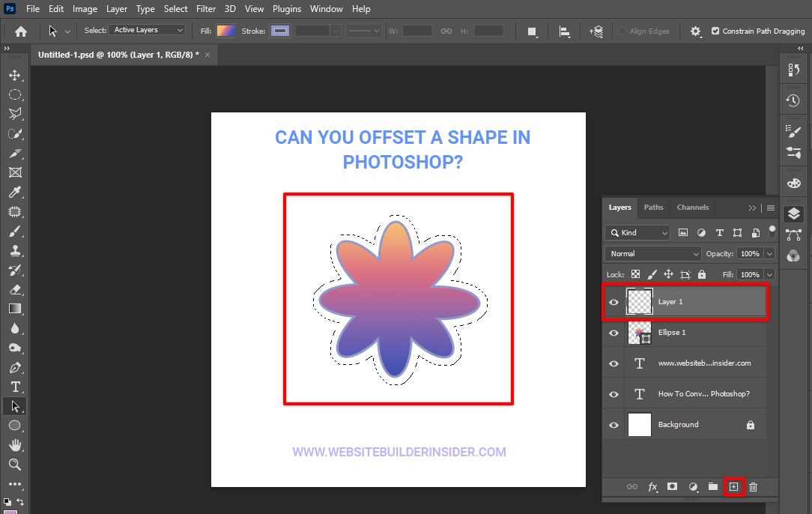
Task: Expand the Opacity dropdown arrow
Action: (769, 254)
